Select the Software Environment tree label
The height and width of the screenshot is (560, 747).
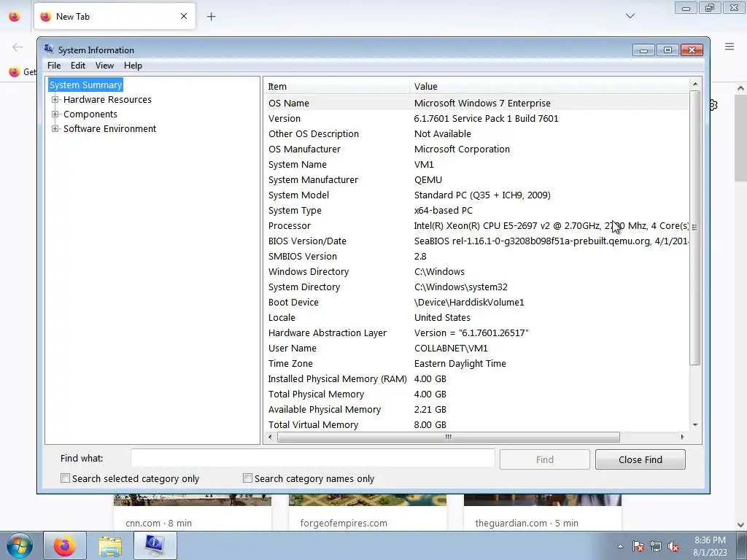(109, 128)
